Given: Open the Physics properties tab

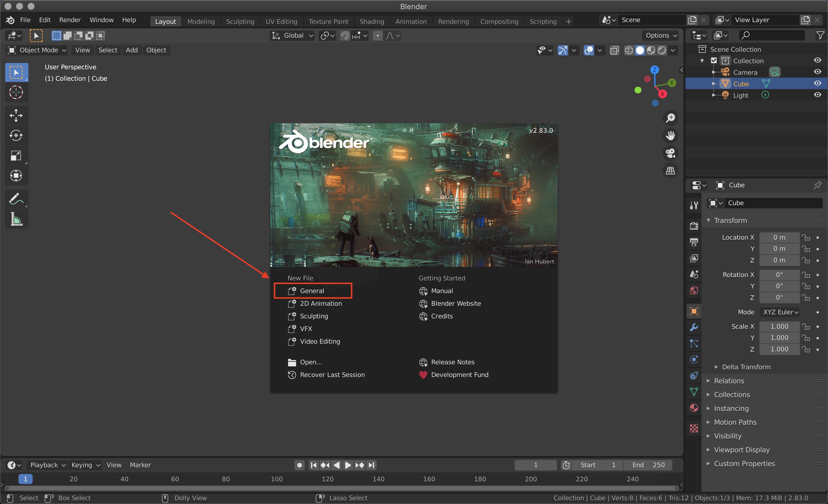Looking at the screenshot, I should [694, 359].
